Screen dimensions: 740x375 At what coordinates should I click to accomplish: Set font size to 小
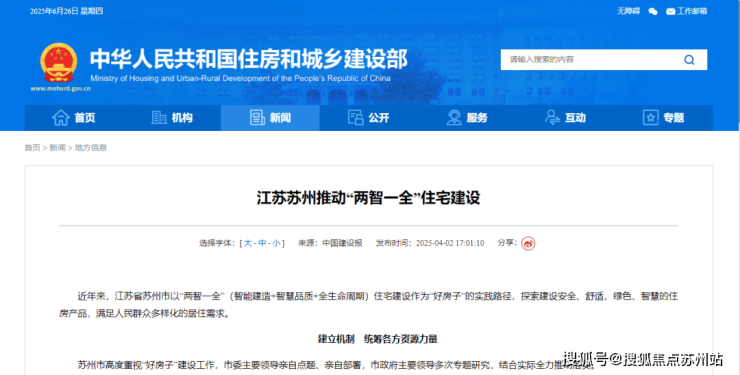276,243
